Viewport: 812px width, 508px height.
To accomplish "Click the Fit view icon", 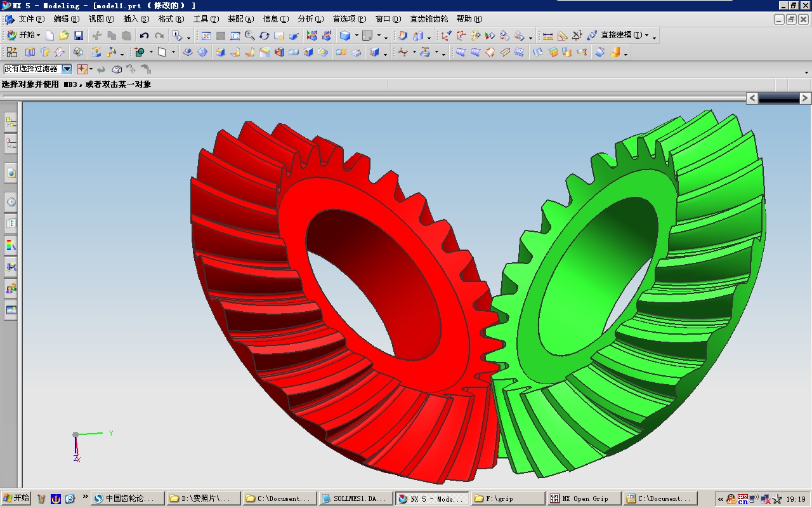I will click(x=206, y=36).
